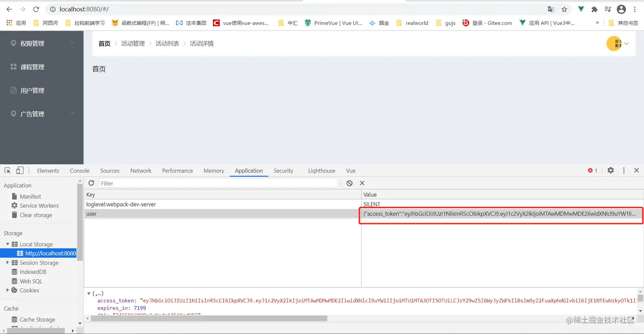The height and width of the screenshot is (334, 644).
Task: Reload the page with the refresh icon
Action: (36, 9)
